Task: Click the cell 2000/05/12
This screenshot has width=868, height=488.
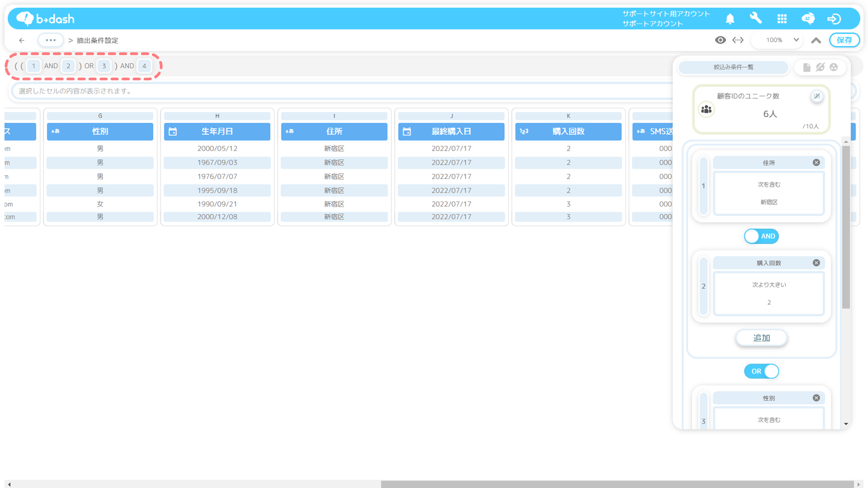Action: 217,149
